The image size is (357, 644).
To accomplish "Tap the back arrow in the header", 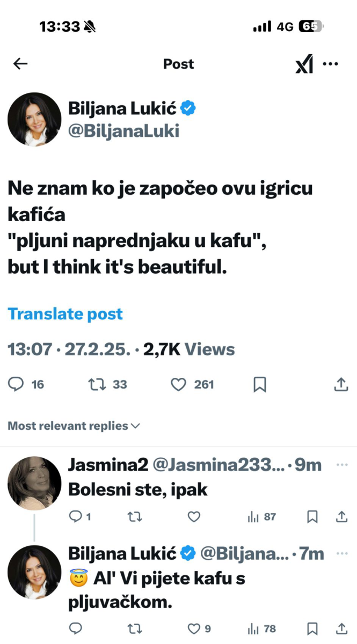I will (x=20, y=64).
